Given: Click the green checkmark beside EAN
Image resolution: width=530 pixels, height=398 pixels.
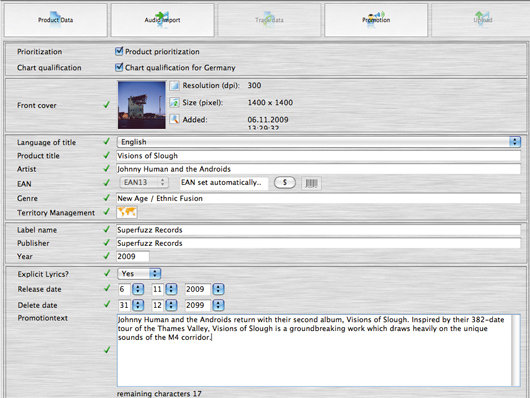Looking at the screenshot, I should click(x=106, y=183).
